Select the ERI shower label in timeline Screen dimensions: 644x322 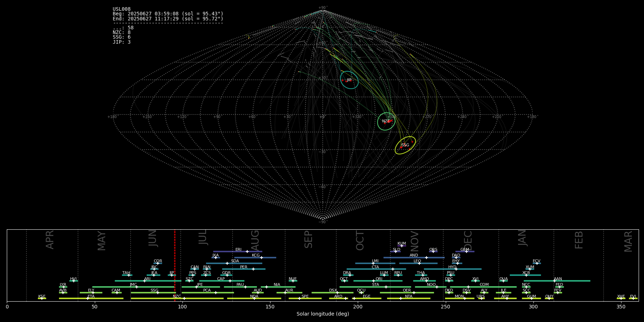[238, 250]
